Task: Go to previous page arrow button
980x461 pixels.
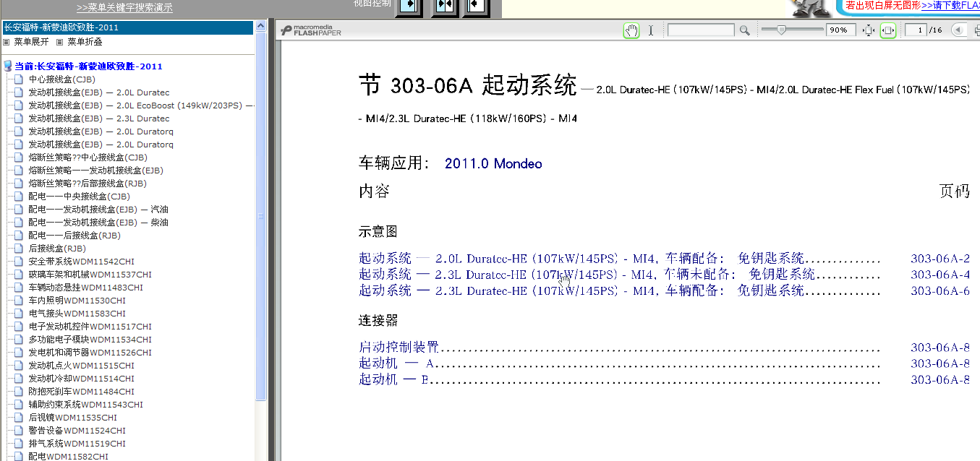Action: 958,30
